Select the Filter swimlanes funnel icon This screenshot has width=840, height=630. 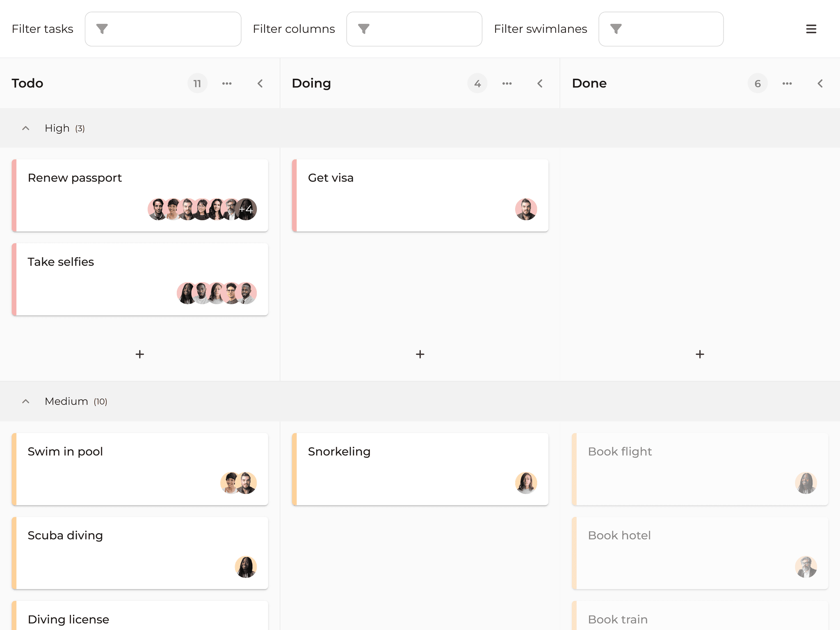tap(616, 29)
